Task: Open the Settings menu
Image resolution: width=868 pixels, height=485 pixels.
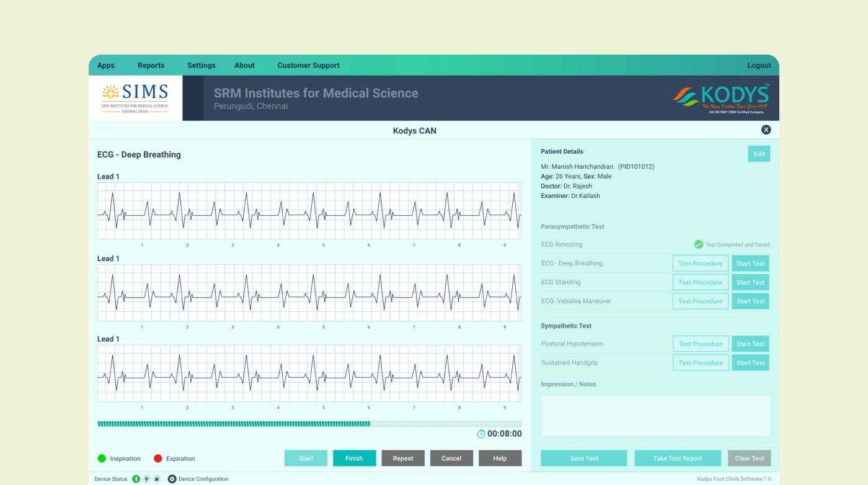Action: 201,65
